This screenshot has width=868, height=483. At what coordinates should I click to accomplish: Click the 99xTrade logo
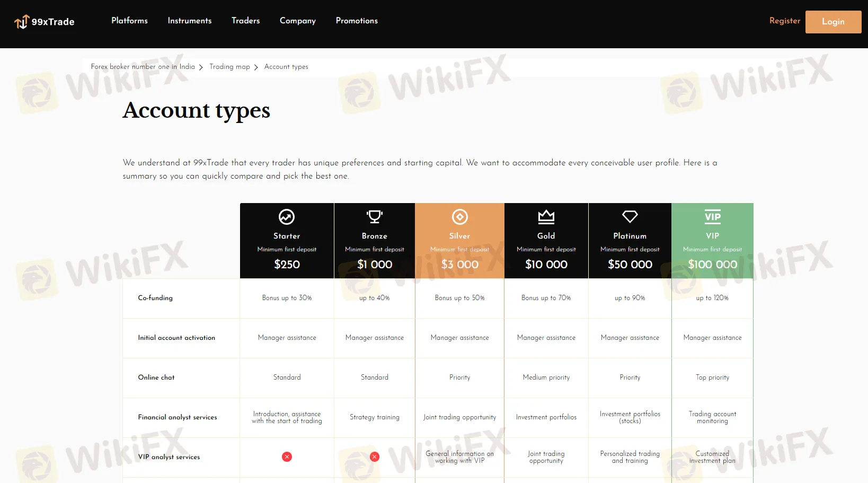pyautogui.click(x=45, y=22)
